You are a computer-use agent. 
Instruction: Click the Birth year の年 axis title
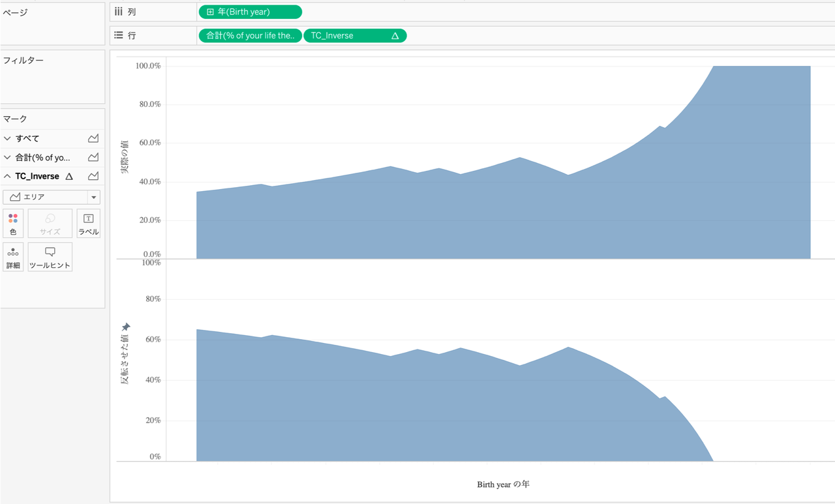tap(503, 484)
